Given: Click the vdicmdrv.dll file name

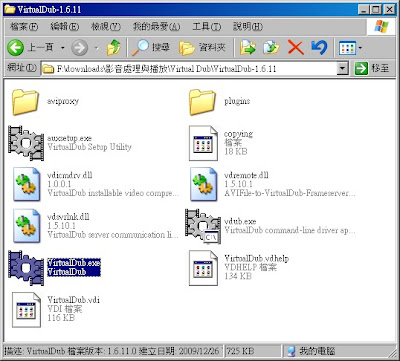Looking at the screenshot, I should tap(70, 175).
